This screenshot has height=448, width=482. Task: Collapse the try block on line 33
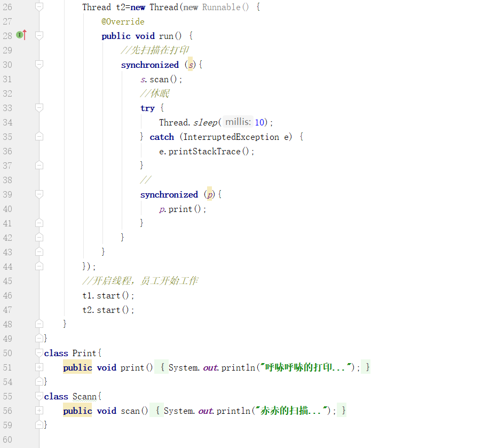point(39,108)
